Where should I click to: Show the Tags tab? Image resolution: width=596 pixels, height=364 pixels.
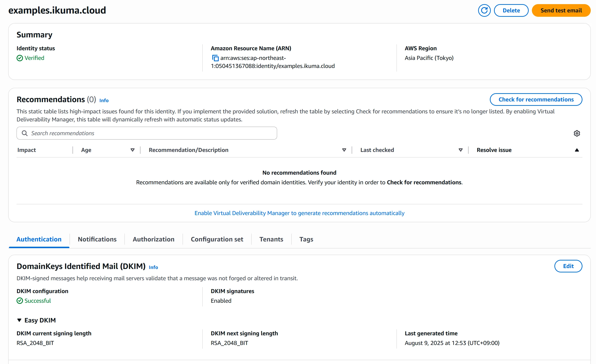[x=306, y=239]
